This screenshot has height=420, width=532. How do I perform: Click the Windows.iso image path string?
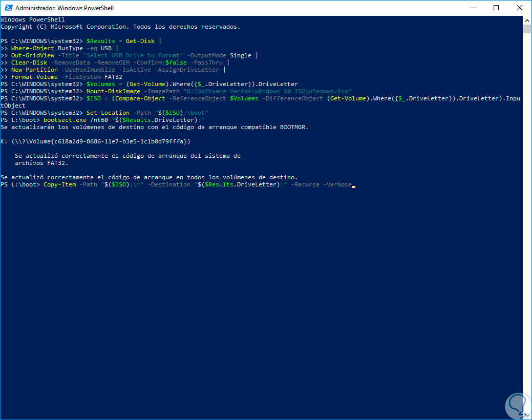(267, 91)
